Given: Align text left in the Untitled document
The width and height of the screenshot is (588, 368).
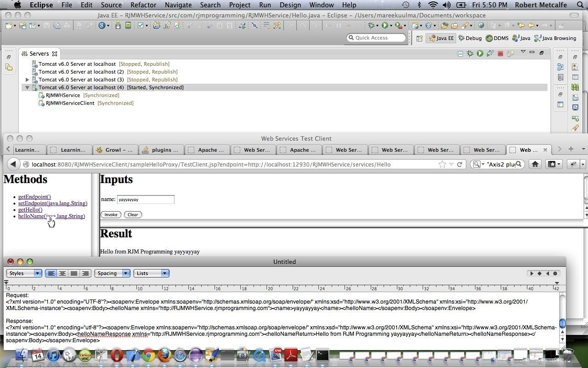Looking at the screenshot, I should pos(51,273).
